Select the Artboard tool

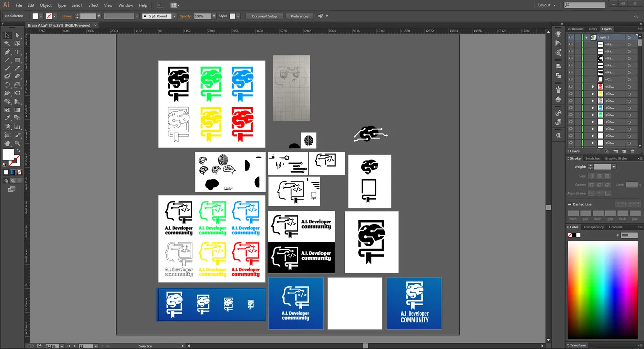pos(7,135)
